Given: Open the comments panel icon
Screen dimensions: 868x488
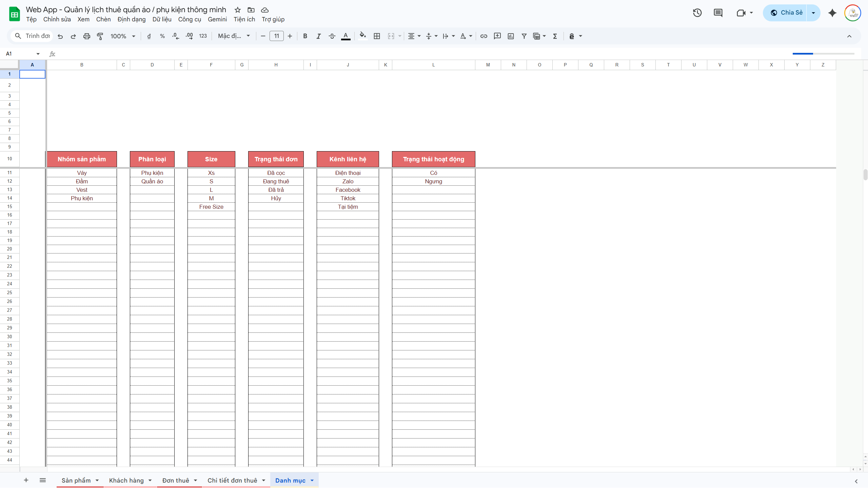Looking at the screenshot, I should [x=718, y=13].
